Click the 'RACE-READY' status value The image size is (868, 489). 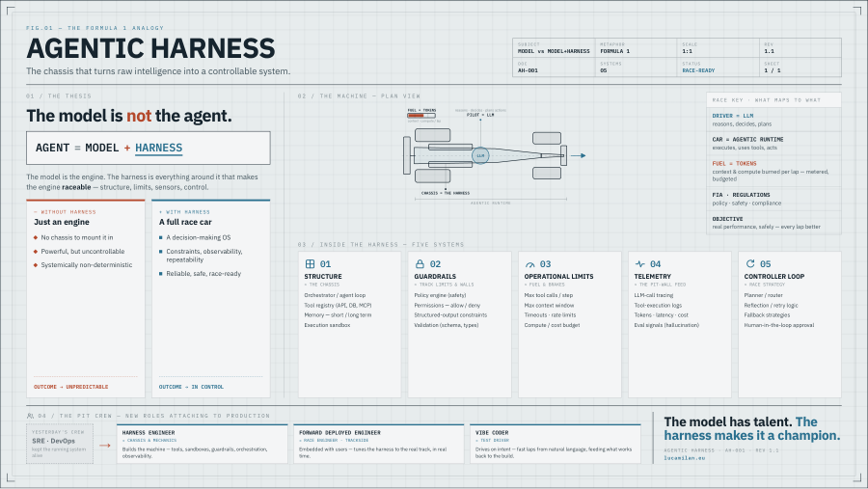698,70
